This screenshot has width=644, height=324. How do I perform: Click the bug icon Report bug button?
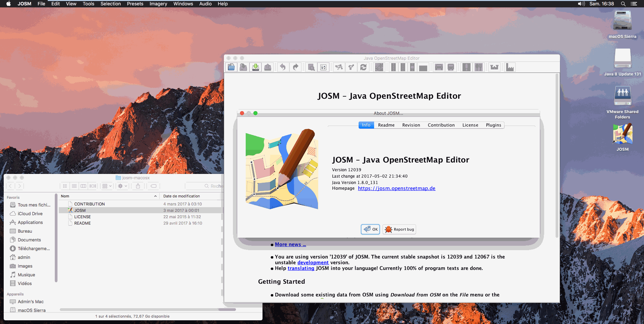pyautogui.click(x=399, y=229)
